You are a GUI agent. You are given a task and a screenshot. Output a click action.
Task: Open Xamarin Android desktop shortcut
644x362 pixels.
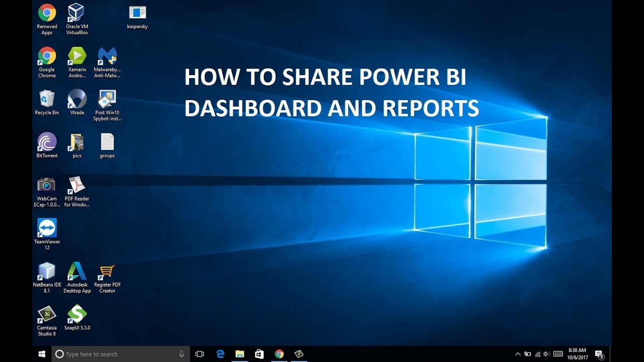[77, 62]
